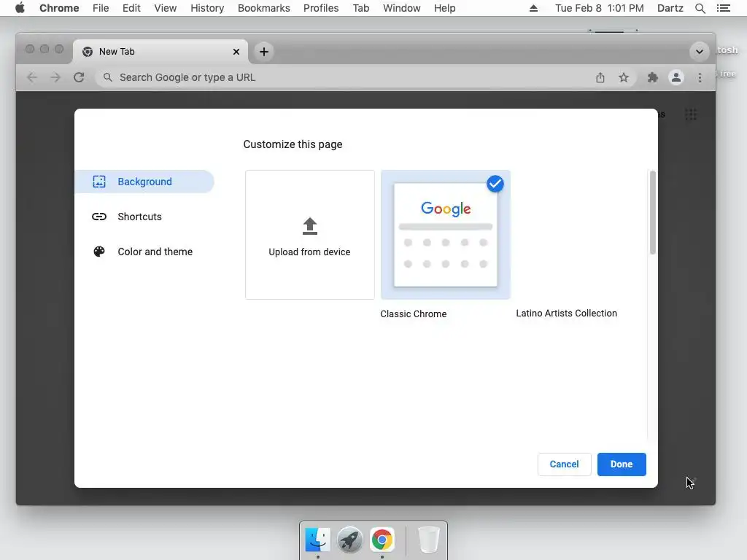Screen dimensions: 747x560
Task: Click the blue checkmark on Classic Chrome
Action: pyautogui.click(x=495, y=184)
